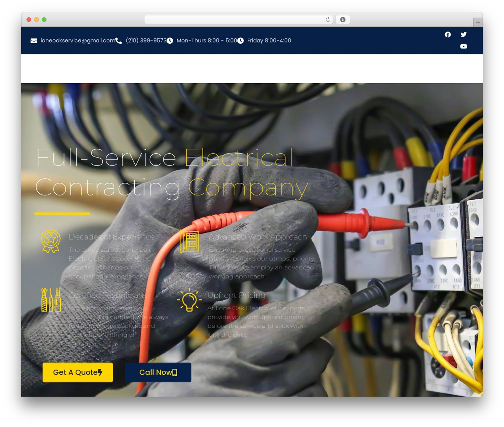
Task: Click the clock icon beside Mon-Thurs hours
Action: pos(170,41)
